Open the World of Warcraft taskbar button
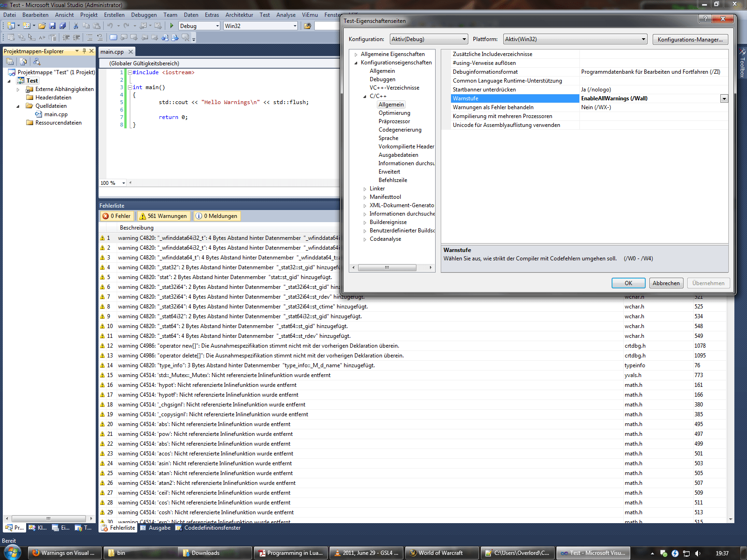 (x=442, y=553)
